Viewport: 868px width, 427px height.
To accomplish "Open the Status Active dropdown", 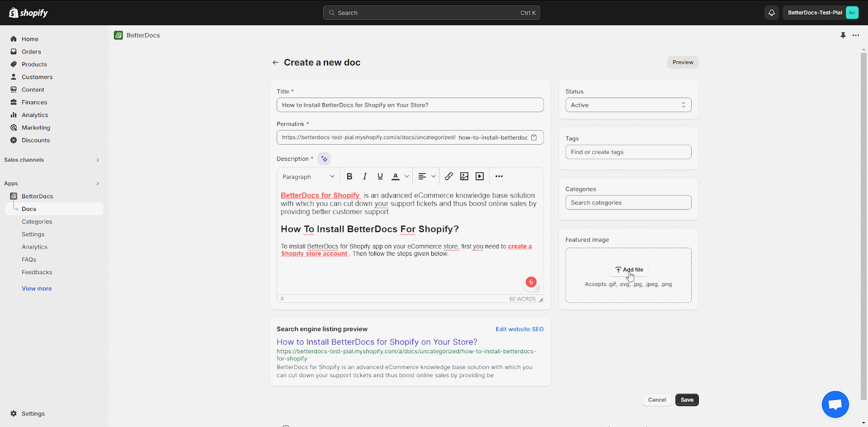I will [x=628, y=105].
